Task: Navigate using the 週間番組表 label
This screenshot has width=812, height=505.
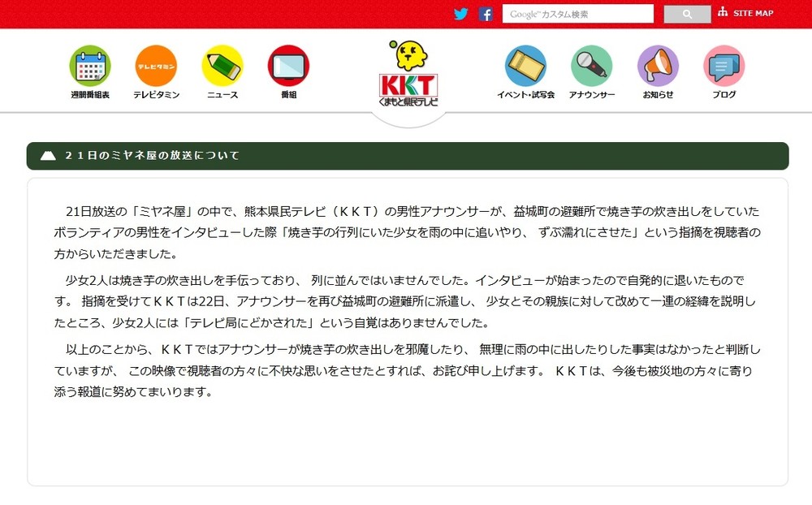Action: tap(92, 92)
